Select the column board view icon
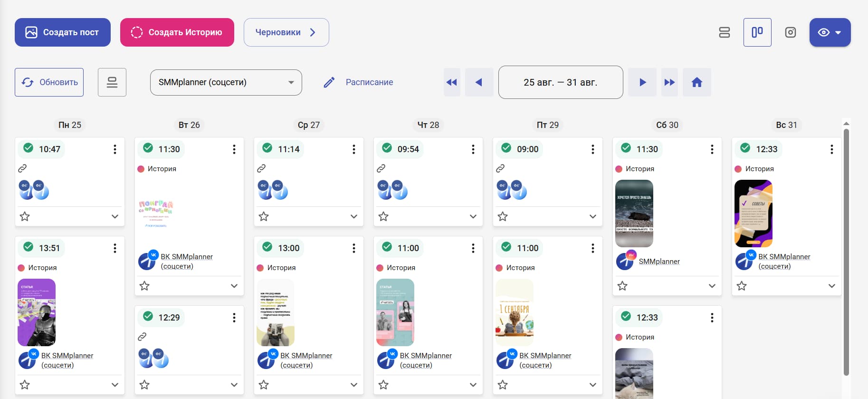The image size is (868, 399). point(757,32)
